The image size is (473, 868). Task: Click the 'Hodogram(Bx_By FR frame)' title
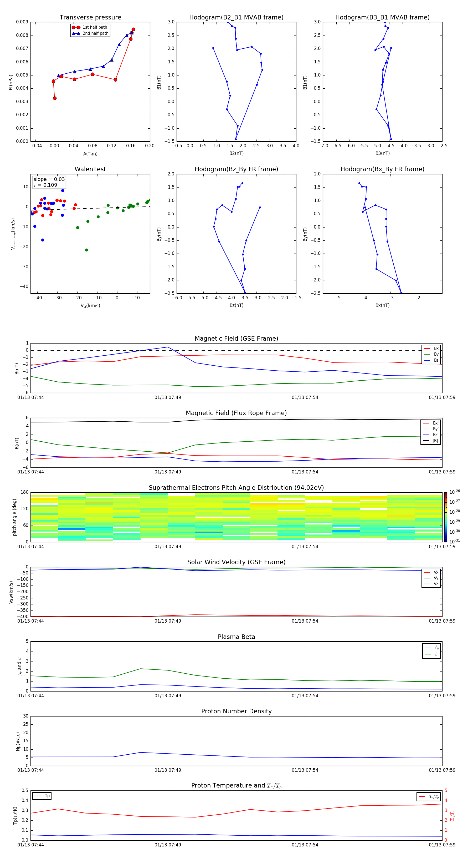pos(382,169)
